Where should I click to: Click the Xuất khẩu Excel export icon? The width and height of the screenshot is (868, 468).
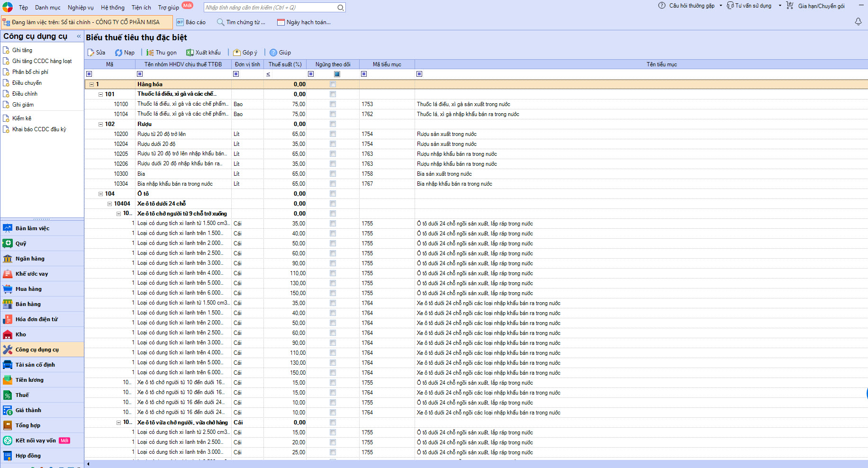tap(190, 53)
